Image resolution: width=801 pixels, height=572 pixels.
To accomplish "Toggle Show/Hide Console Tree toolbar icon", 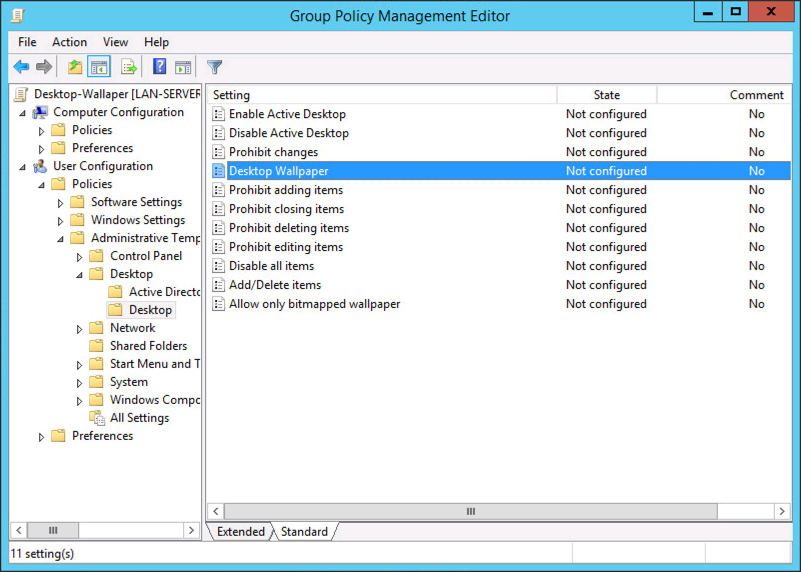I will [99, 67].
